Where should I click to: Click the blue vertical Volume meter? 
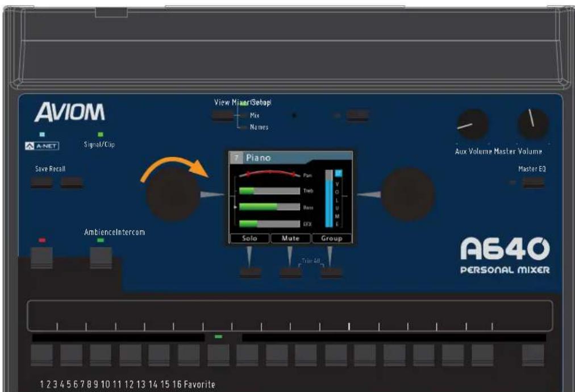point(329,198)
